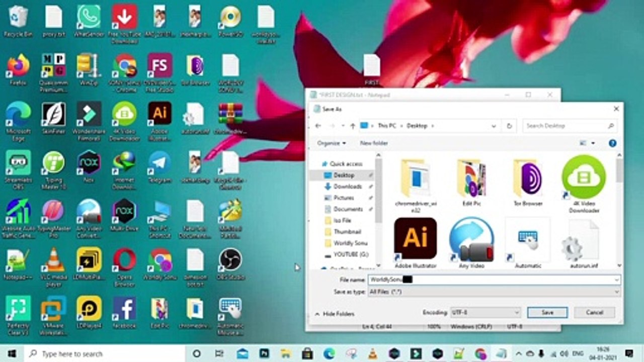Launch Firefox from the desktop
644x362 pixels.
(x=18, y=69)
